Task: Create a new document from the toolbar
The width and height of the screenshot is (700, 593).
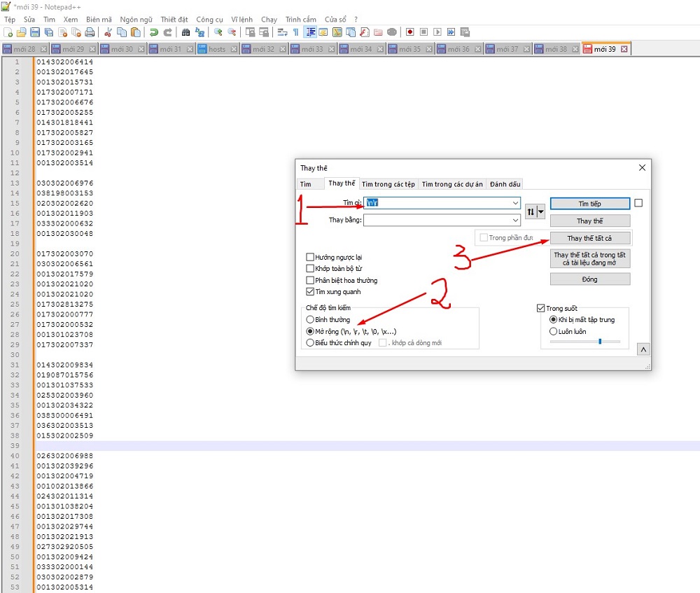Action: pos(8,32)
